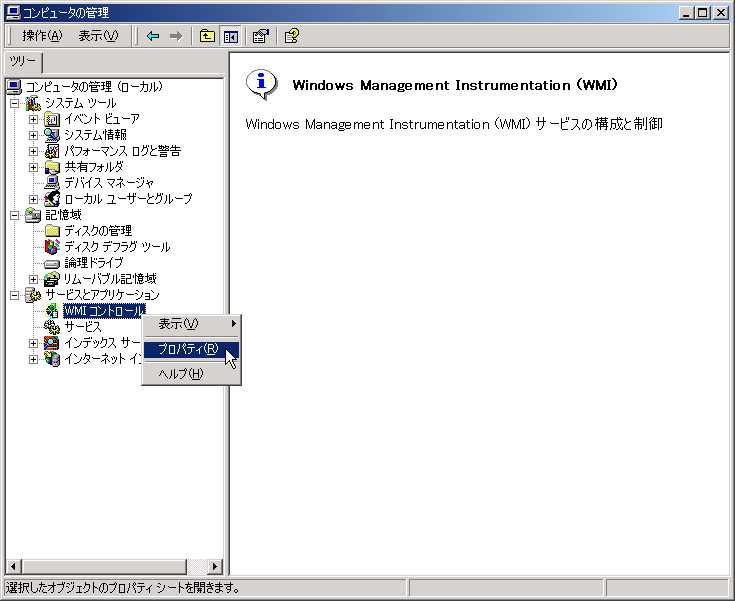Choose プロパティ(R) from context menu
Viewport: 735px width, 601px height.
[191, 349]
